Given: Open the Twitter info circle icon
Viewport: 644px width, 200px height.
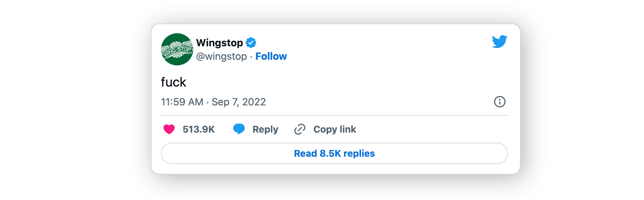Looking at the screenshot, I should (x=500, y=102).
